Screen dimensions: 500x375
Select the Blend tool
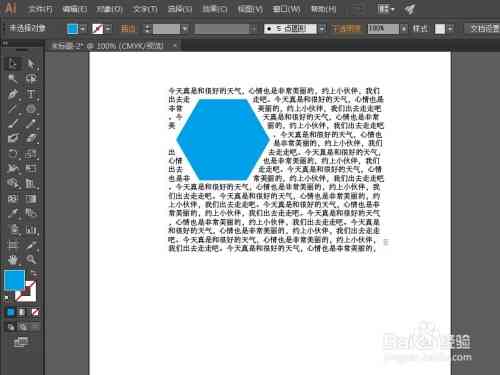31,213
